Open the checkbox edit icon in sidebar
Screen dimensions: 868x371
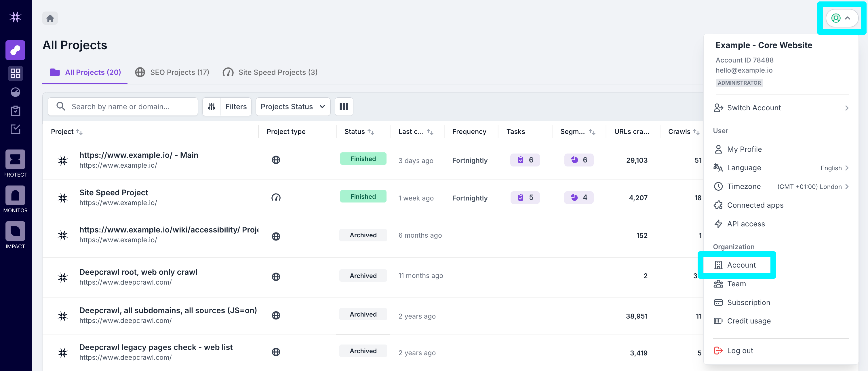[15, 129]
